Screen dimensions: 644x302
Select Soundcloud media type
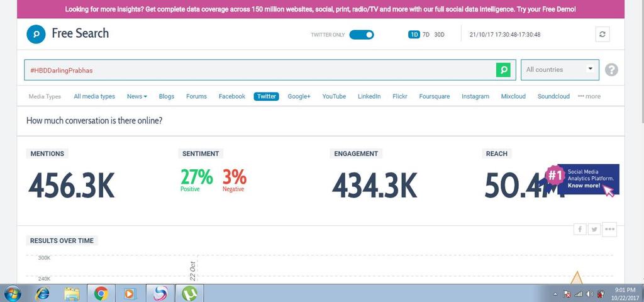pos(553,96)
